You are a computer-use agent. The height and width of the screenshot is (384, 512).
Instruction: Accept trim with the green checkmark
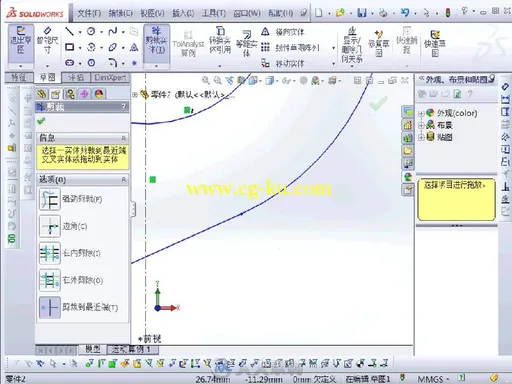pyautogui.click(x=41, y=121)
